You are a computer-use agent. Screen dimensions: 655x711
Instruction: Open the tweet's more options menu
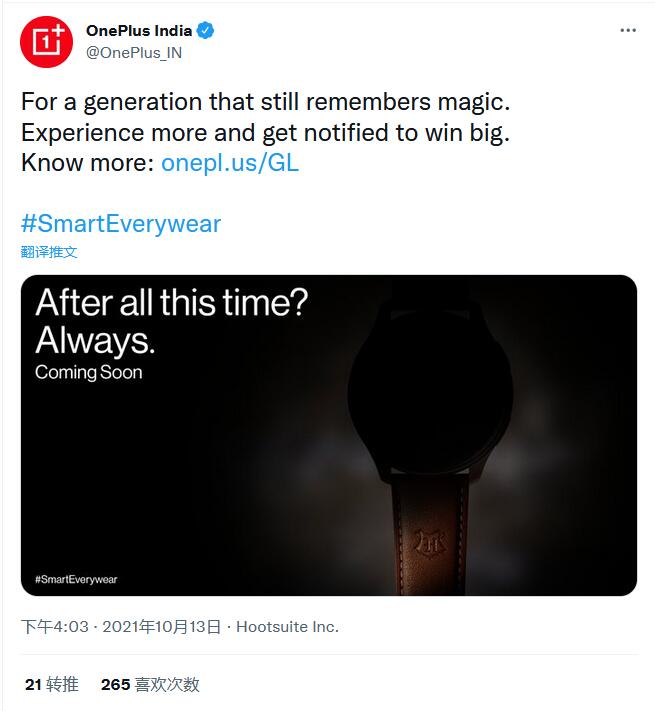627,31
